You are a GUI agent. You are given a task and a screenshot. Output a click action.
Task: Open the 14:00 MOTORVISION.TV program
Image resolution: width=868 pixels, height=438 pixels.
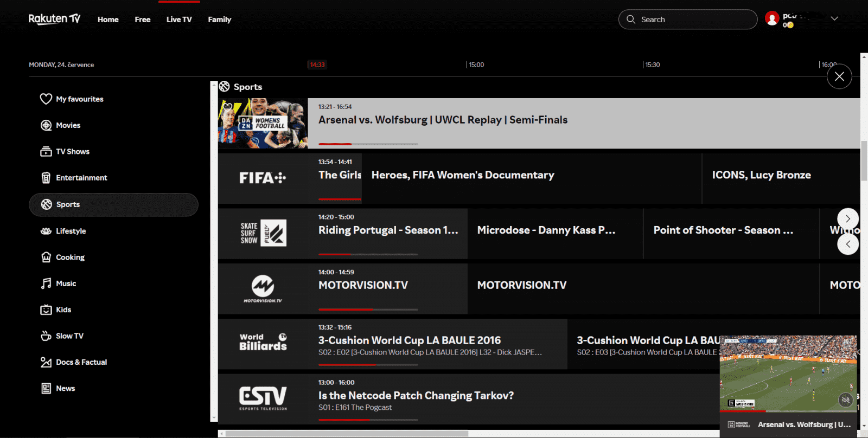[388, 289]
